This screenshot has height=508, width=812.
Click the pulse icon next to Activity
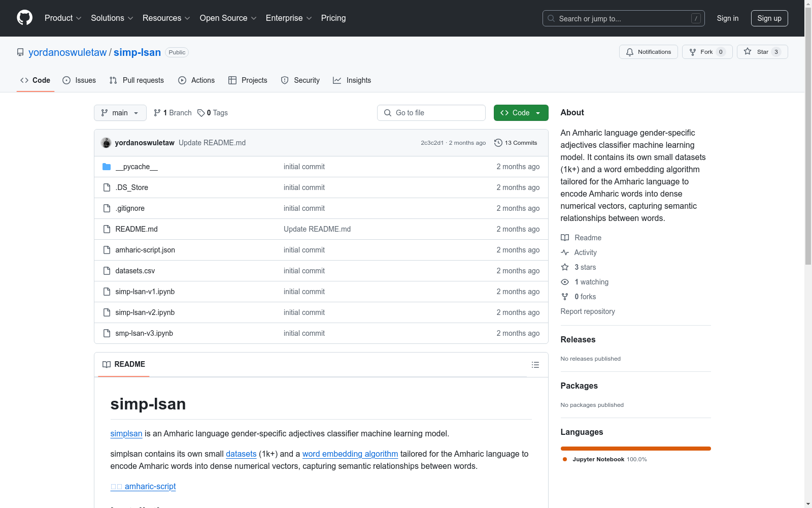click(565, 252)
